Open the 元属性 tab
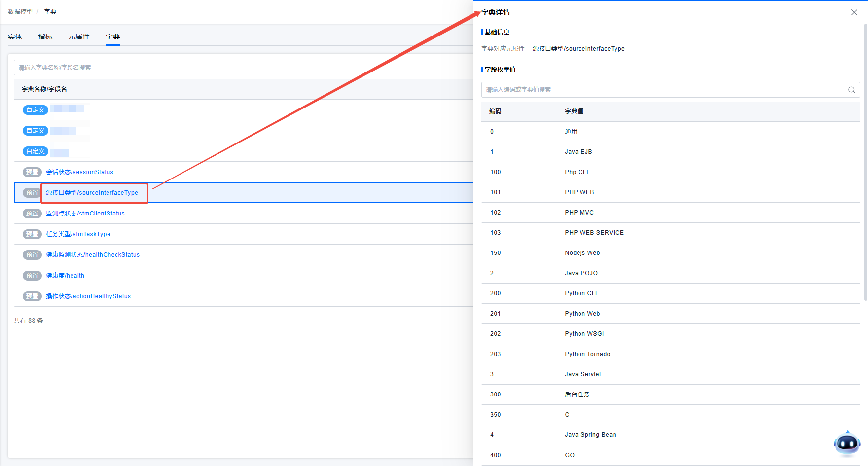Viewport: 868px width, 466px height. 79,36
